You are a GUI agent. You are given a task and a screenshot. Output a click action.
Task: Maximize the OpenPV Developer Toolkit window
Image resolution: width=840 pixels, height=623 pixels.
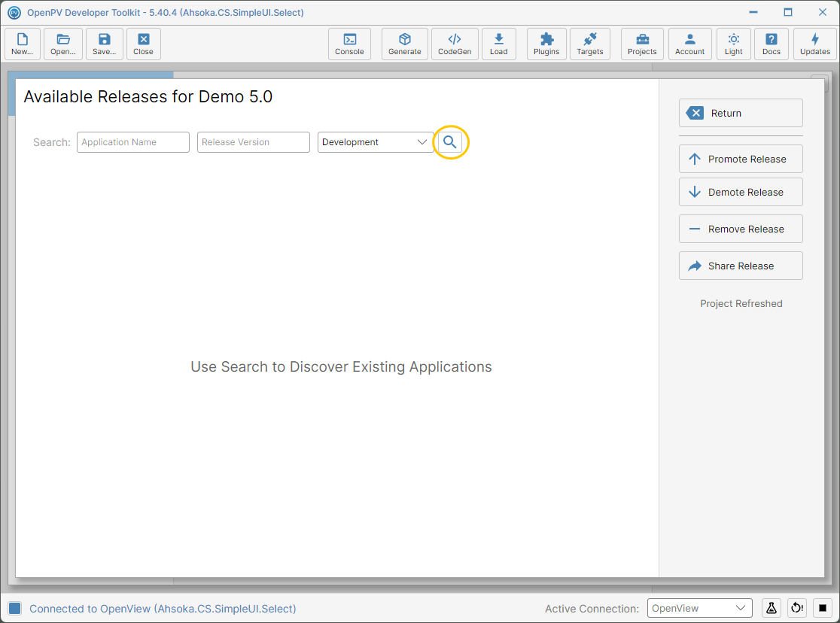787,12
